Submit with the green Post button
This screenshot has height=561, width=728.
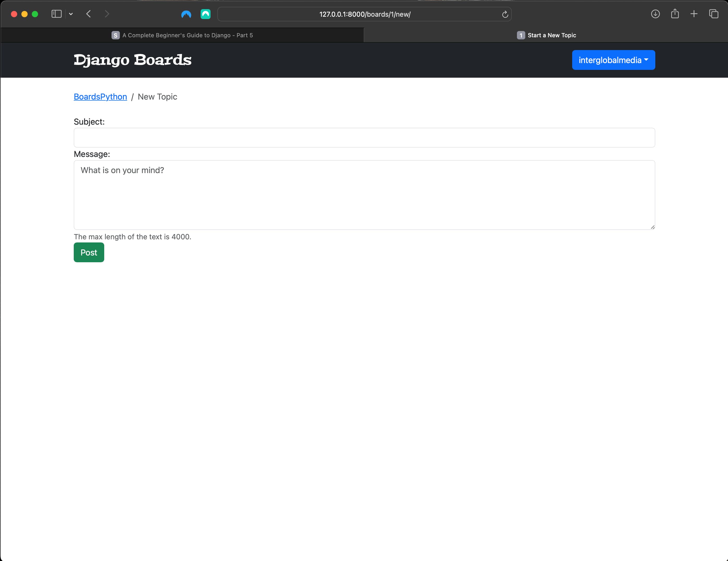point(89,253)
